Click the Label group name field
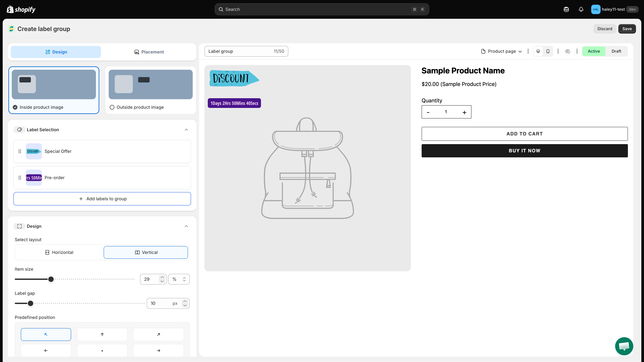 (x=246, y=51)
